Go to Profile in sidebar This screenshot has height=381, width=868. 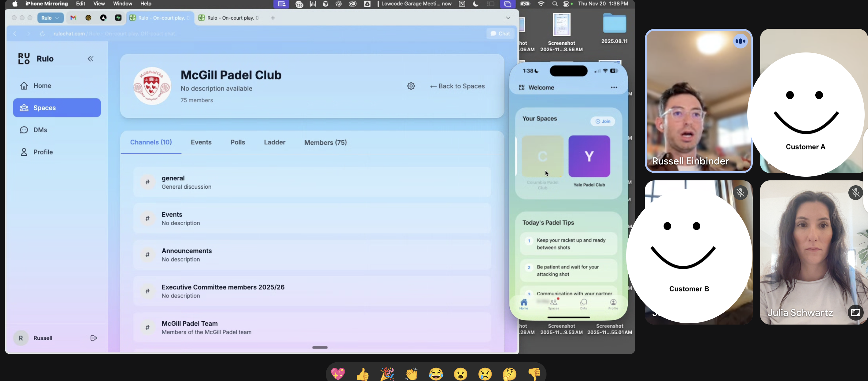point(43,152)
